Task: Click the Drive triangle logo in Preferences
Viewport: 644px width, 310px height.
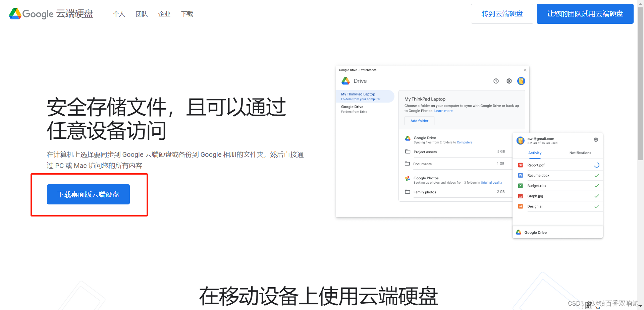Action: [x=346, y=81]
